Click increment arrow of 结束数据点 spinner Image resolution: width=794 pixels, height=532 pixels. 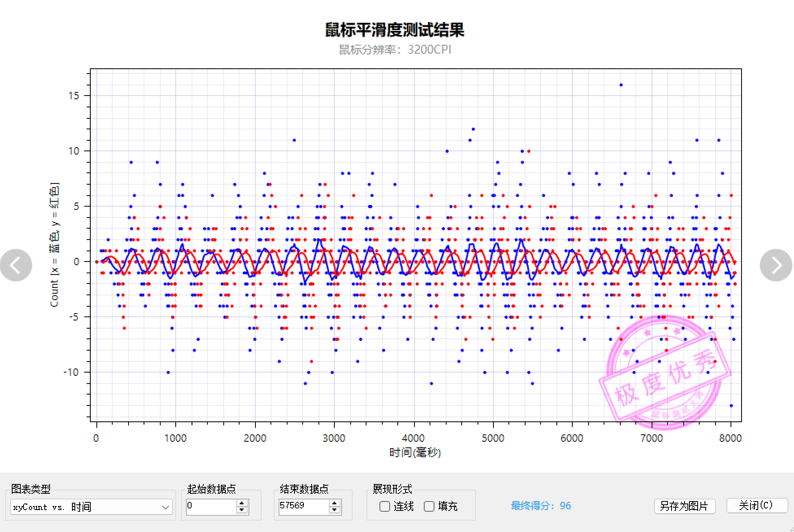tap(335, 503)
